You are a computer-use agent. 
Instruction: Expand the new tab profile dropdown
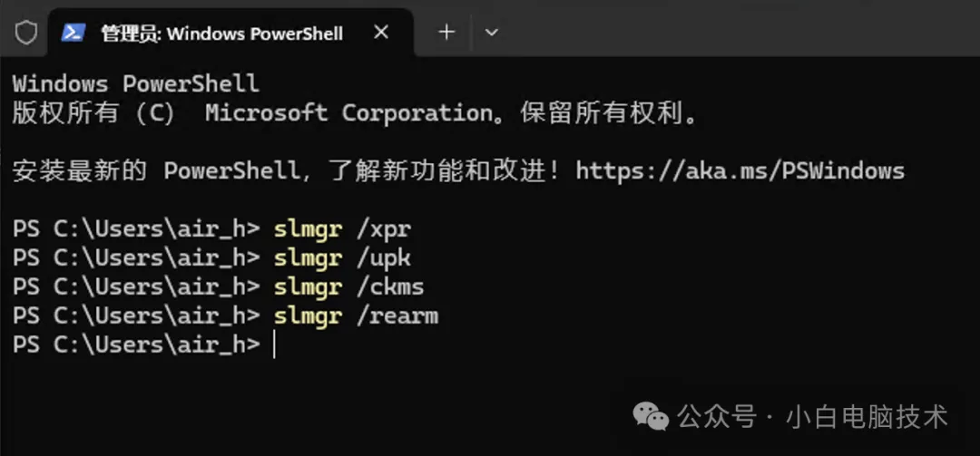click(x=491, y=33)
